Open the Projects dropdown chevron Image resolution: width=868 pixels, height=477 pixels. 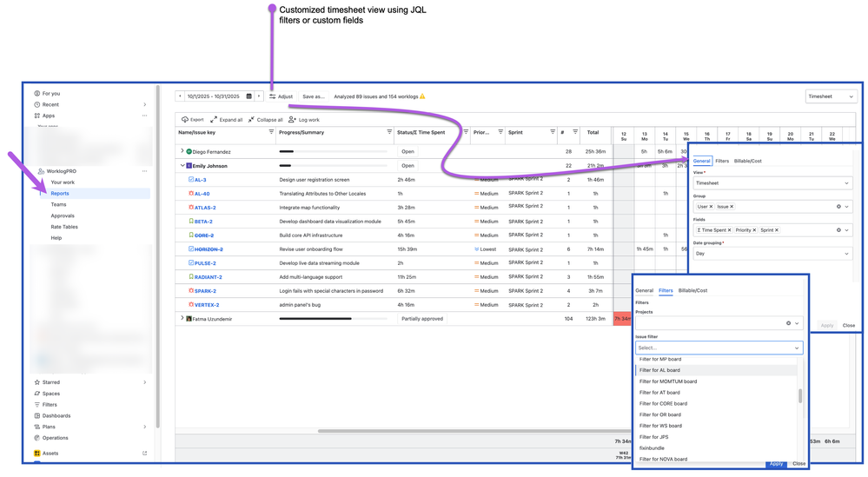pyautogui.click(x=797, y=323)
